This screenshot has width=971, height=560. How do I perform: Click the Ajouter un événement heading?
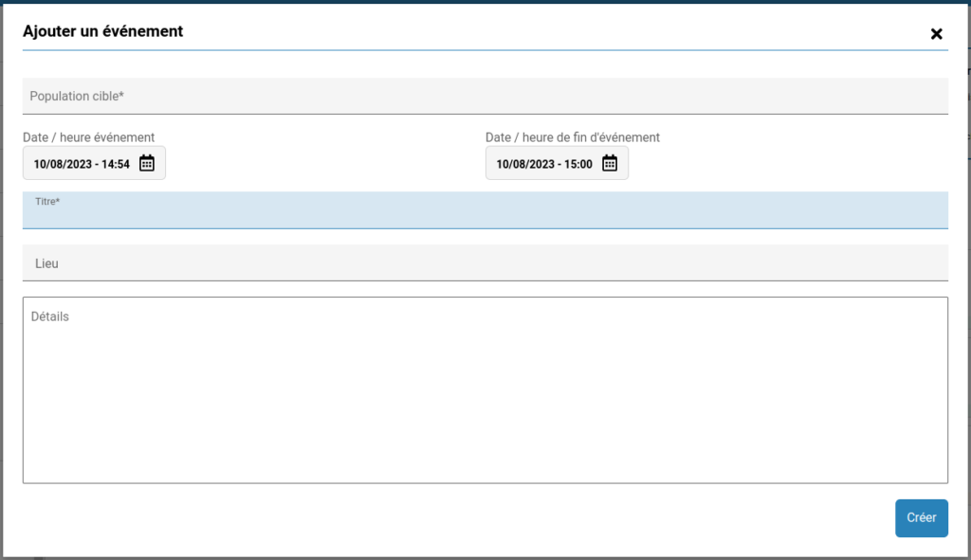coord(102,31)
